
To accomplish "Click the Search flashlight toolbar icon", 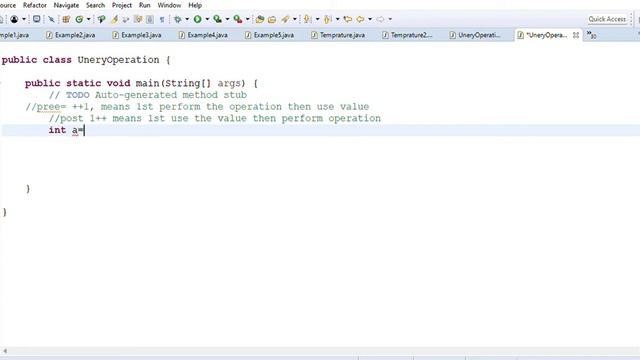I will point(115,19).
